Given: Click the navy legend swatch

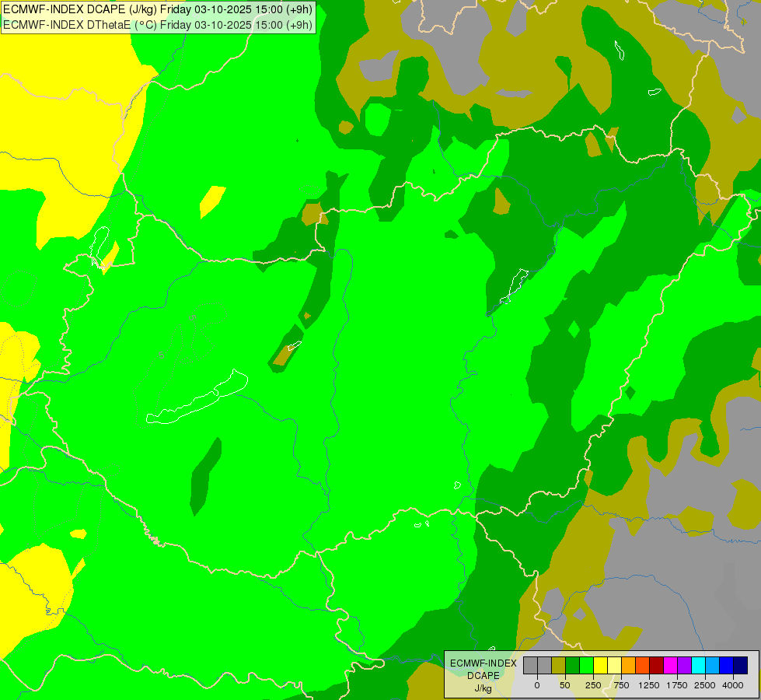Looking at the screenshot, I should coord(741,665).
